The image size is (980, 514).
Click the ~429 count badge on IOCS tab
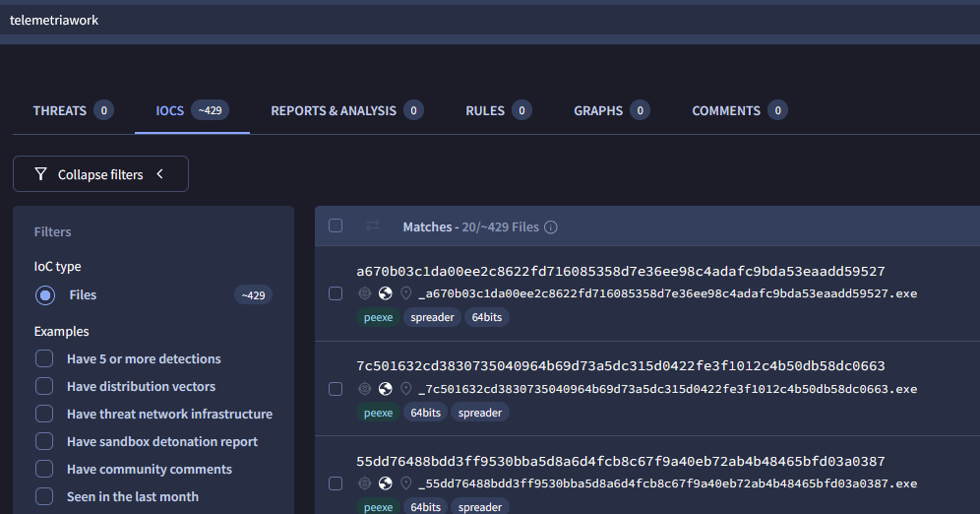(x=210, y=110)
